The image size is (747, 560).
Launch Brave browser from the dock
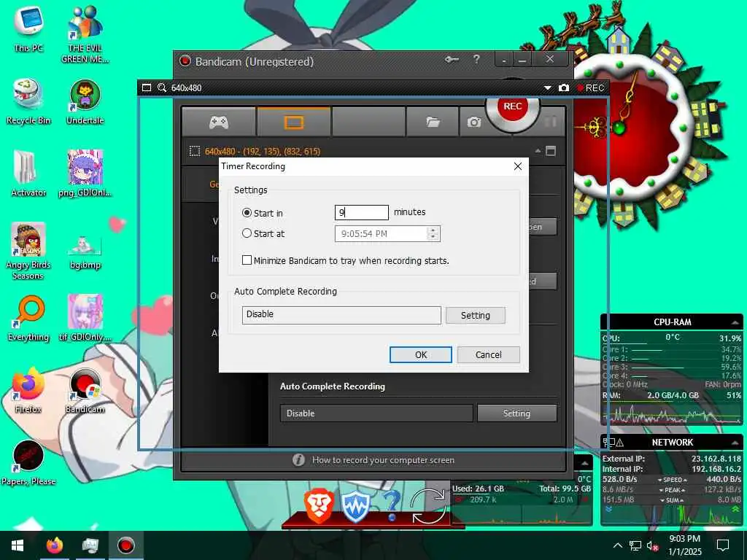pos(319,507)
